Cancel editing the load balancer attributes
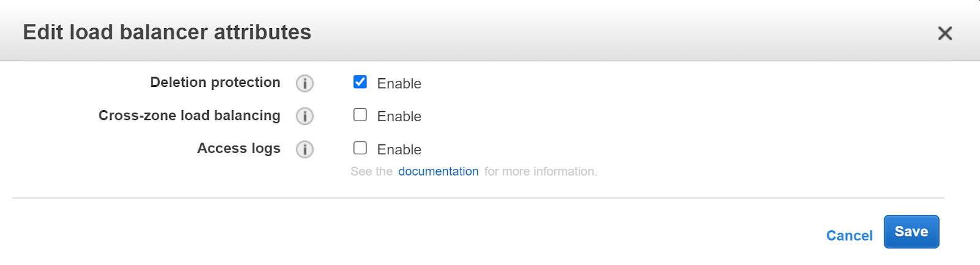 (849, 236)
